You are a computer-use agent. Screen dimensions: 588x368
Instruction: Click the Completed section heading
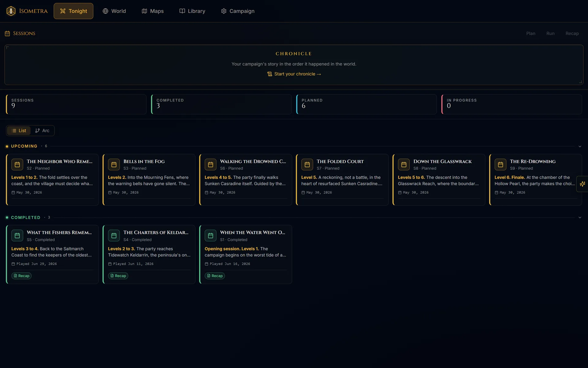26,217
